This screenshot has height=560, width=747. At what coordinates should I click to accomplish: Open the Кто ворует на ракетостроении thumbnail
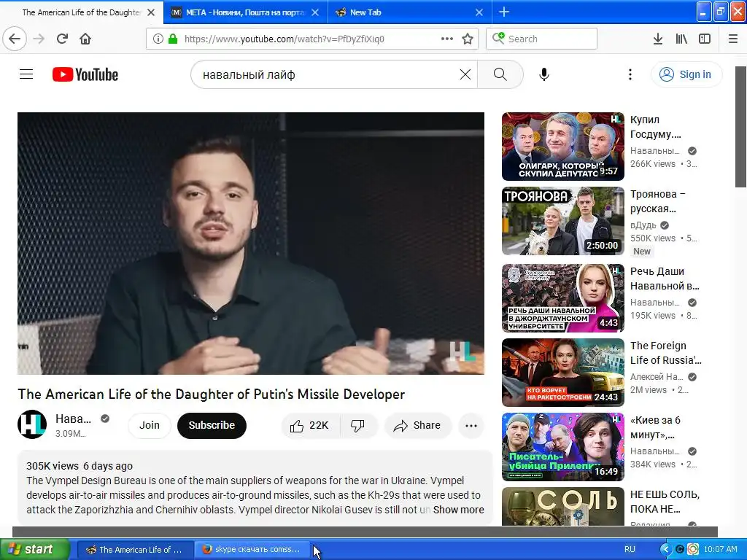coord(562,373)
